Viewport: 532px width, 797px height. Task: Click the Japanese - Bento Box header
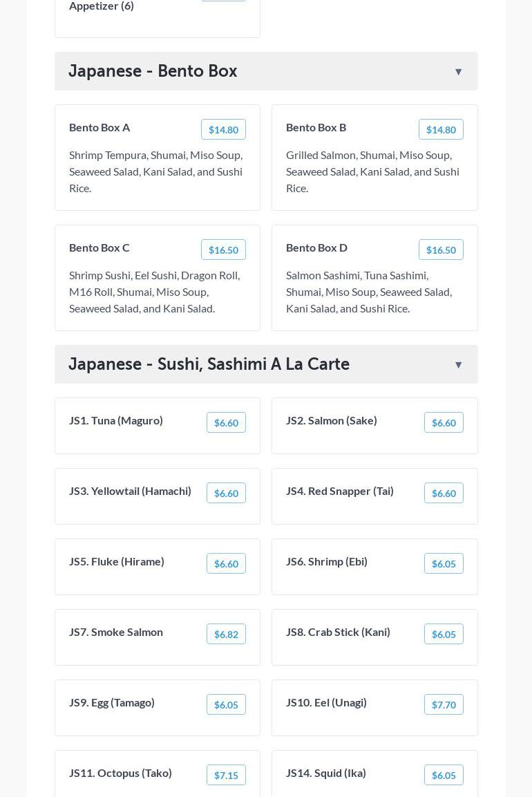pyautogui.click(x=153, y=71)
